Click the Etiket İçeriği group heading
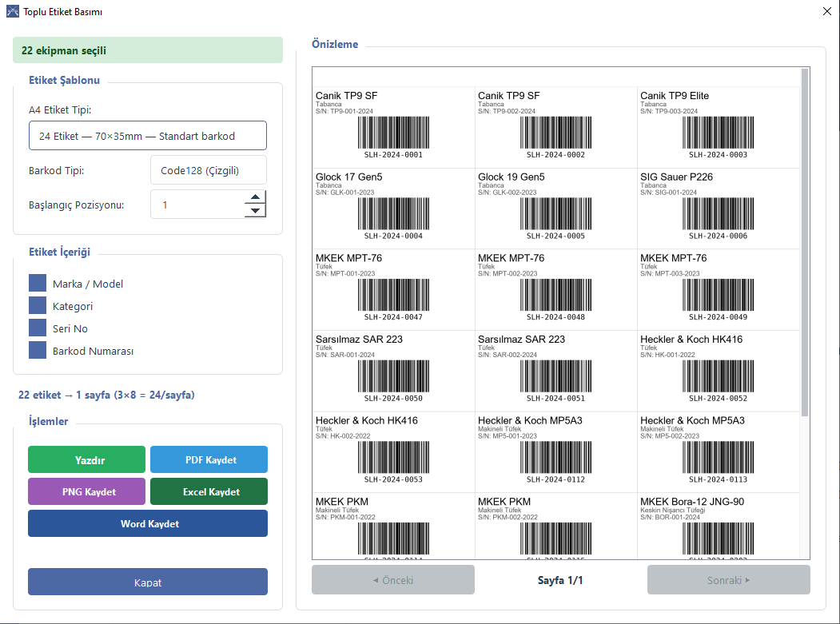 (x=59, y=252)
